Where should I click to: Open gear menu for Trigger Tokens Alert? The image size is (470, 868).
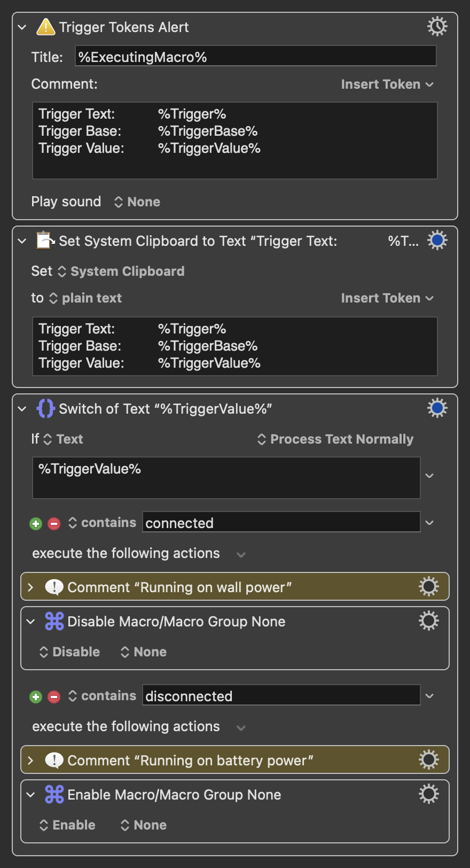(x=437, y=26)
